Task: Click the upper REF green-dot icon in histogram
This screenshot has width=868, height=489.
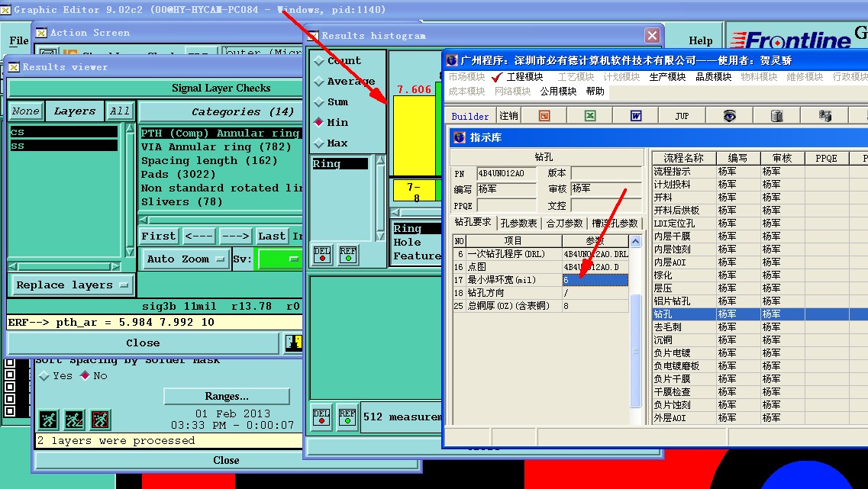Action: (347, 255)
